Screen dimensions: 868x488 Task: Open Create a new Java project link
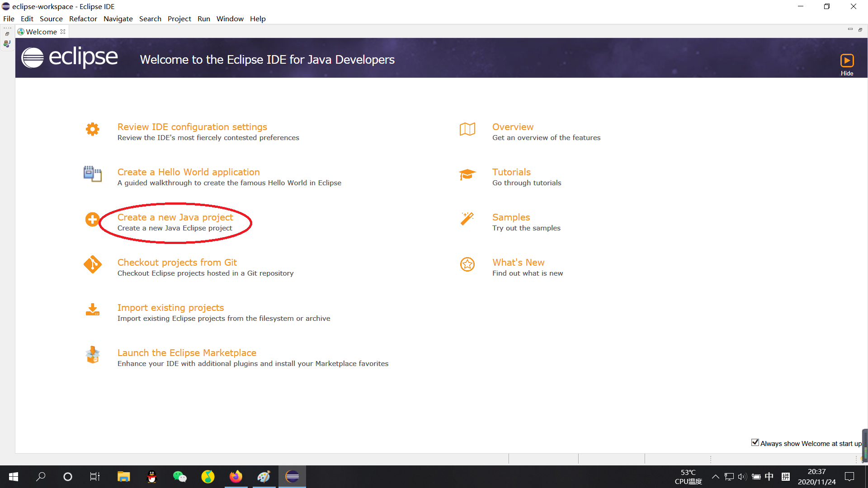click(175, 217)
